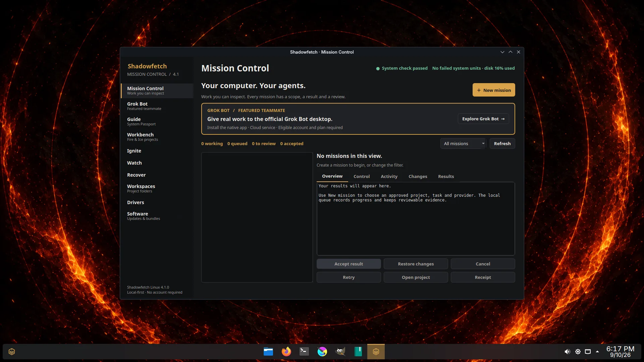The width and height of the screenshot is (644, 362).
Task: Open Software updates & bundles
Action: (x=157, y=216)
